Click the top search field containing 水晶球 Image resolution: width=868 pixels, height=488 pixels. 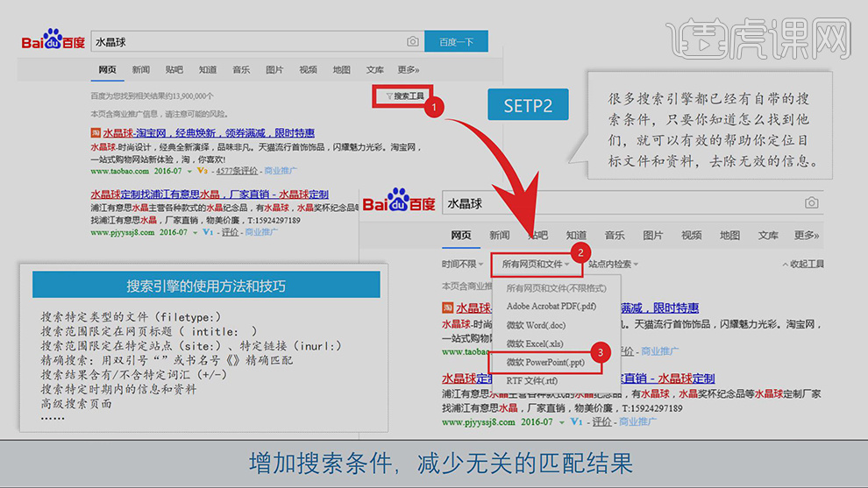(x=258, y=41)
